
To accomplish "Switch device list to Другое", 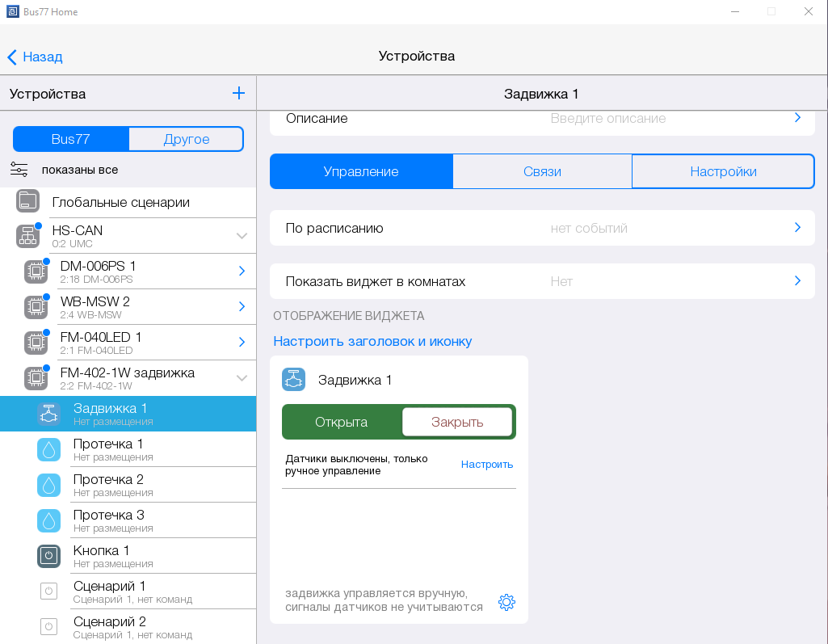I will (186, 139).
